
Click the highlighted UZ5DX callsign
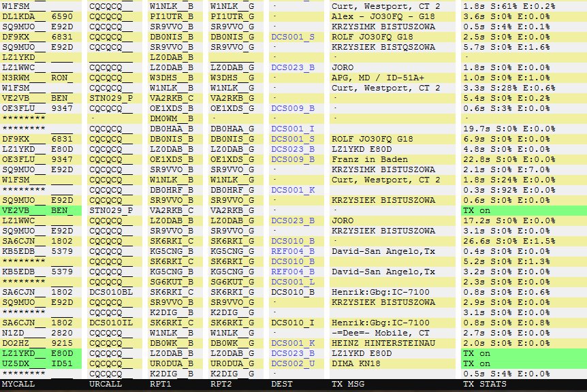pyautogui.click(x=16, y=363)
